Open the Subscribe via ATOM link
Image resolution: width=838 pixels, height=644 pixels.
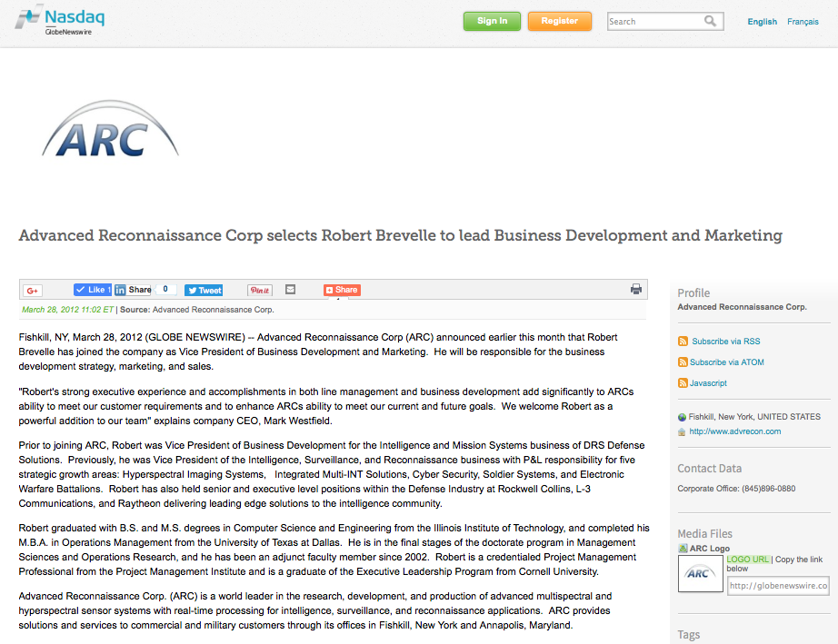pos(727,362)
